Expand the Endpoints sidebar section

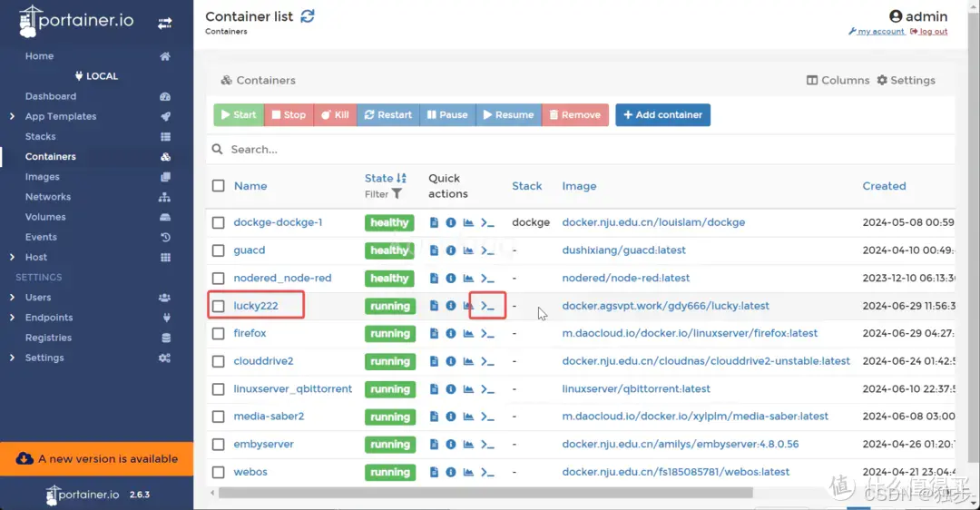pos(12,318)
